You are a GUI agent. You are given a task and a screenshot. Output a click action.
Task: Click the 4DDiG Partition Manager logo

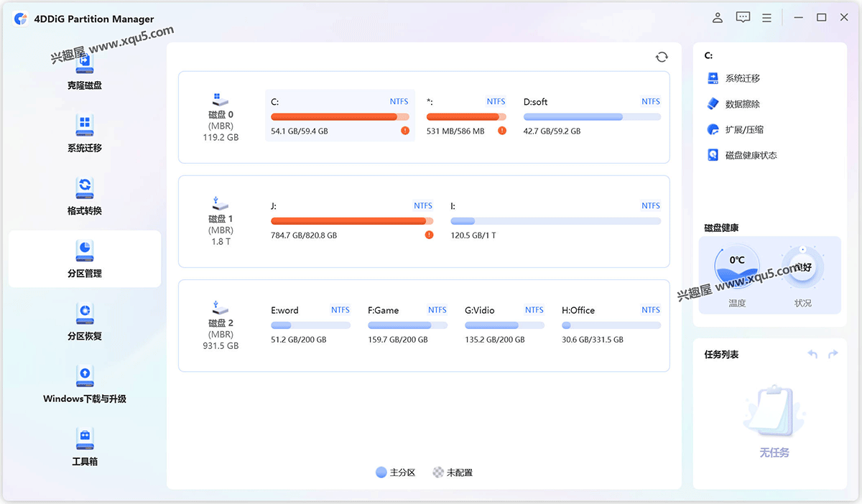[x=21, y=19]
